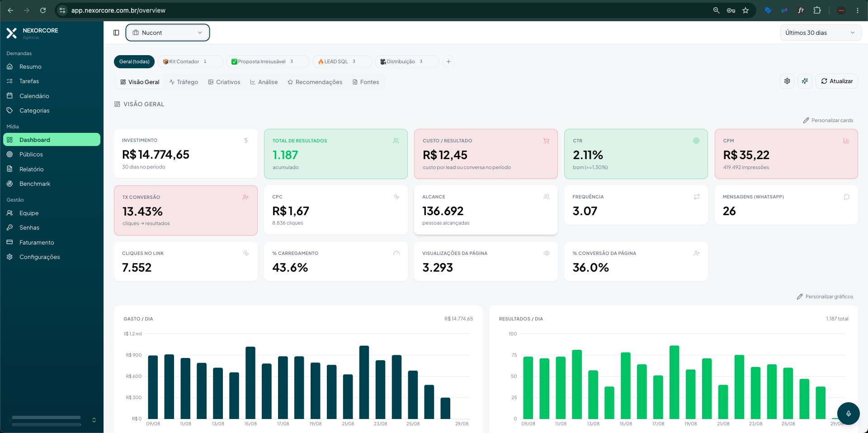The height and width of the screenshot is (433, 868).
Task: Select the Kit Contador campaign pill
Action: (x=190, y=61)
